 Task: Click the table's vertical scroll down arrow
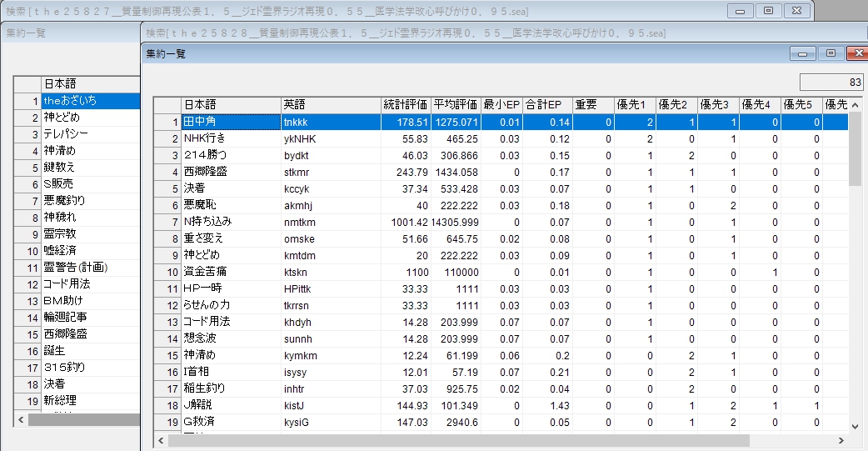[x=855, y=426]
